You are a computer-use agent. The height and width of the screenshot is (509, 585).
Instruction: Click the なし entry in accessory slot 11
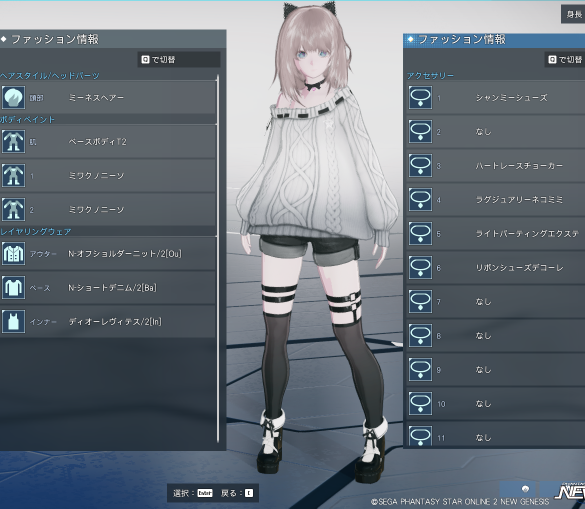coord(495,434)
